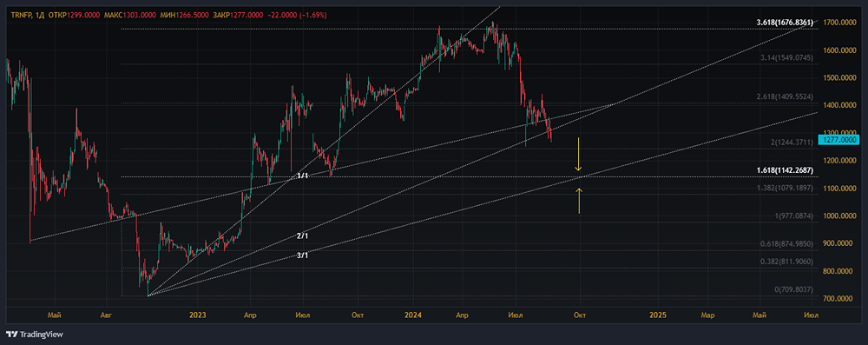Select the 3/1 Gann fan line label
The width and height of the screenshot is (868, 345).
(302, 255)
